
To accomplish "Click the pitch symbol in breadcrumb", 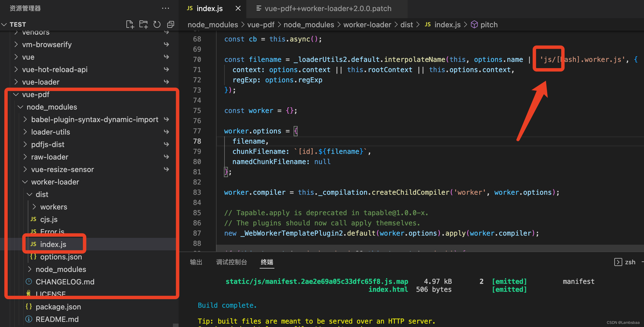I will (489, 25).
